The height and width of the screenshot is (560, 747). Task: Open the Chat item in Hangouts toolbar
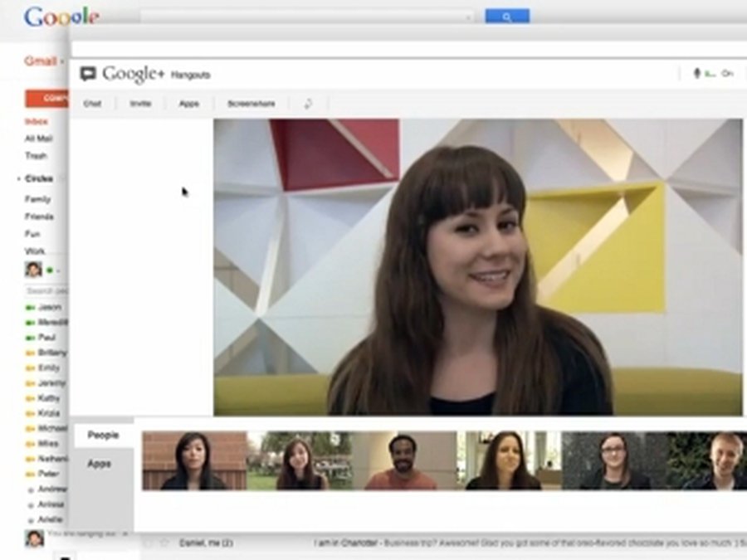(92, 104)
